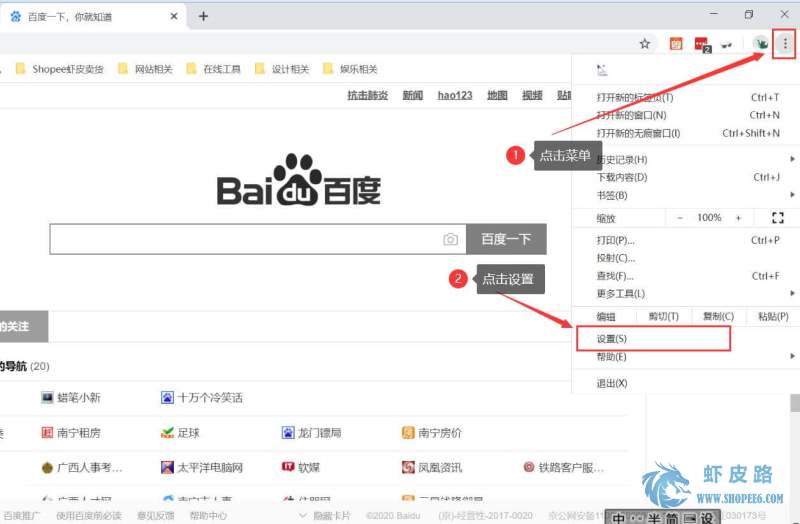The image size is (800, 524).
Task: Click the sunglasses extension icon
Action: point(727,45)
